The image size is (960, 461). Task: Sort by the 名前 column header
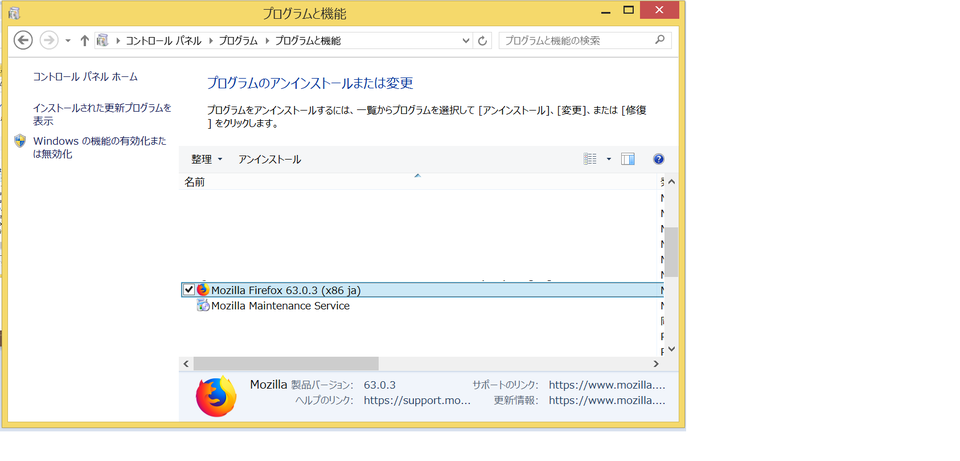[417, 182]
